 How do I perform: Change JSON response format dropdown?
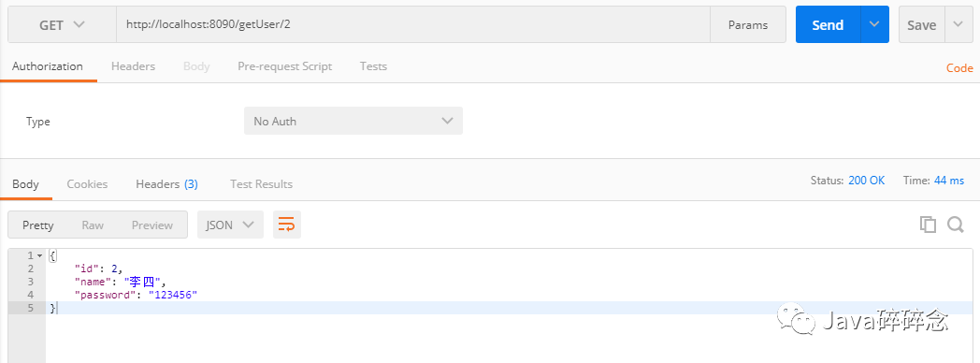[230, 225]
